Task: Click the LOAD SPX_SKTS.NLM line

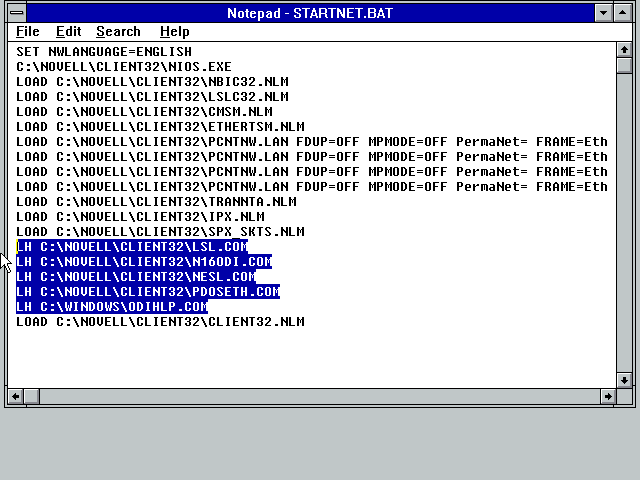Action: (160, 232)
